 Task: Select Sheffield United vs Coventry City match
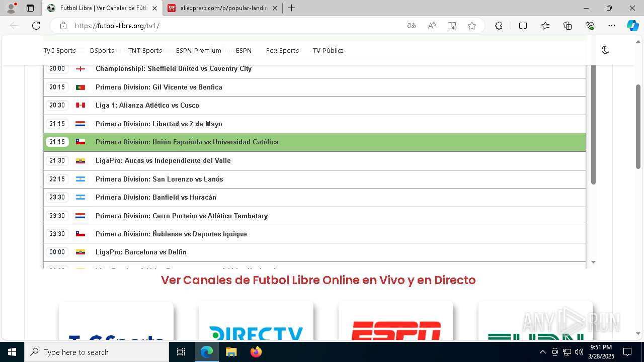pyautogui.click(x=314, y=69)
